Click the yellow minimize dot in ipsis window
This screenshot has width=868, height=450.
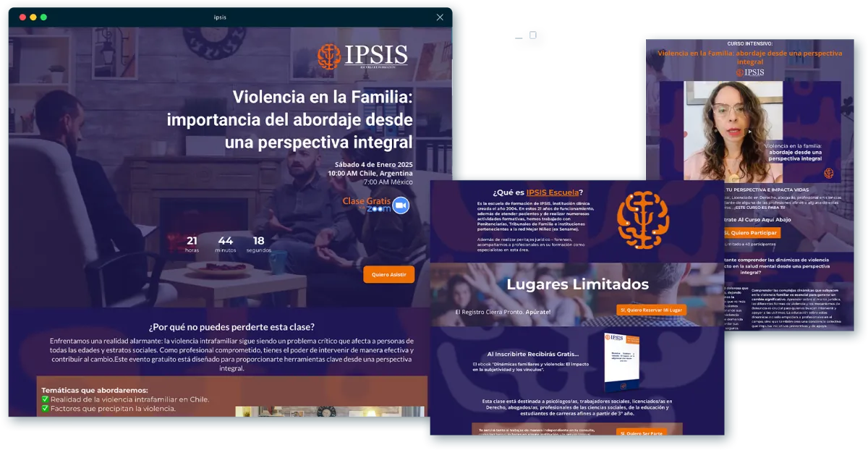(33, 17)
